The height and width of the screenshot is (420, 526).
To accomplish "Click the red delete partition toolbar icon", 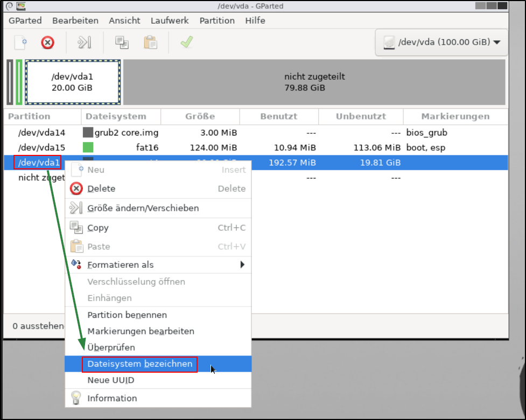I will coord(48,42).
